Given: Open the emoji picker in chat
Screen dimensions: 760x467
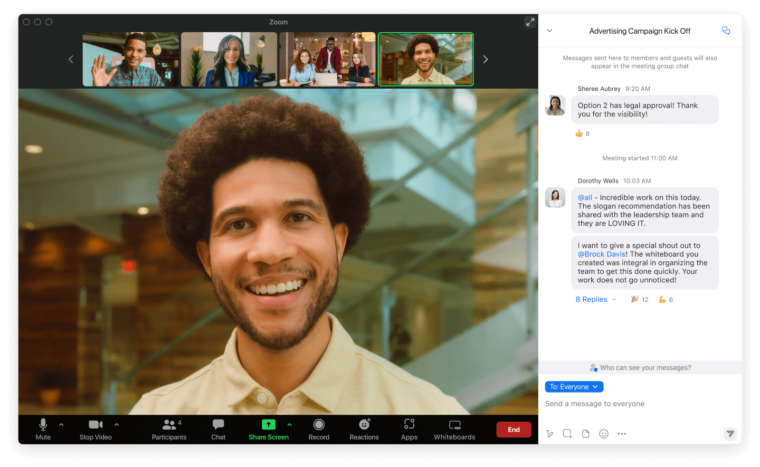Looking at the screenshot, I should click(603, 433).
